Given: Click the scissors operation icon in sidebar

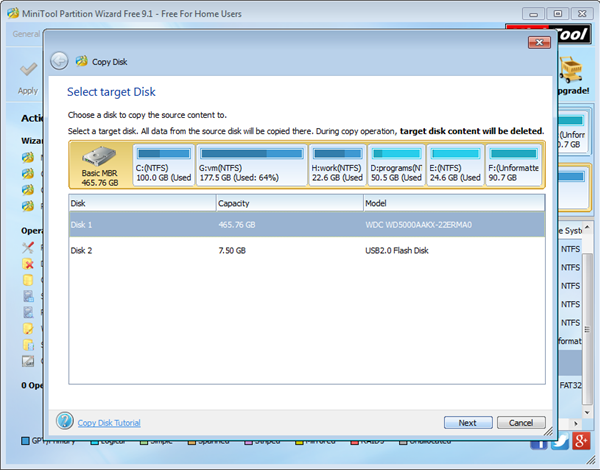Looking at the screenshot, I should pyautogui.click(x=28, y=248).
